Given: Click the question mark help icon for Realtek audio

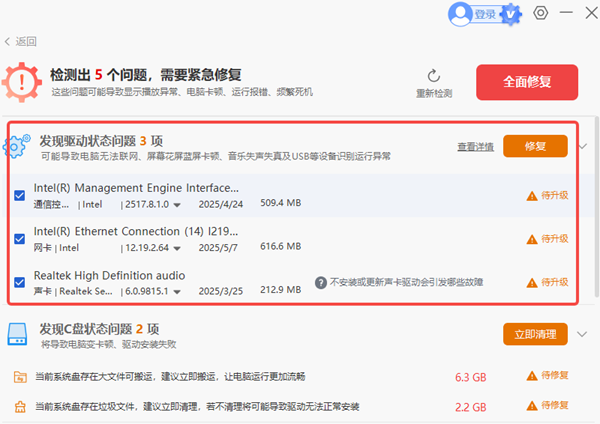Looking at the screenshot, I should pos(321,283).
